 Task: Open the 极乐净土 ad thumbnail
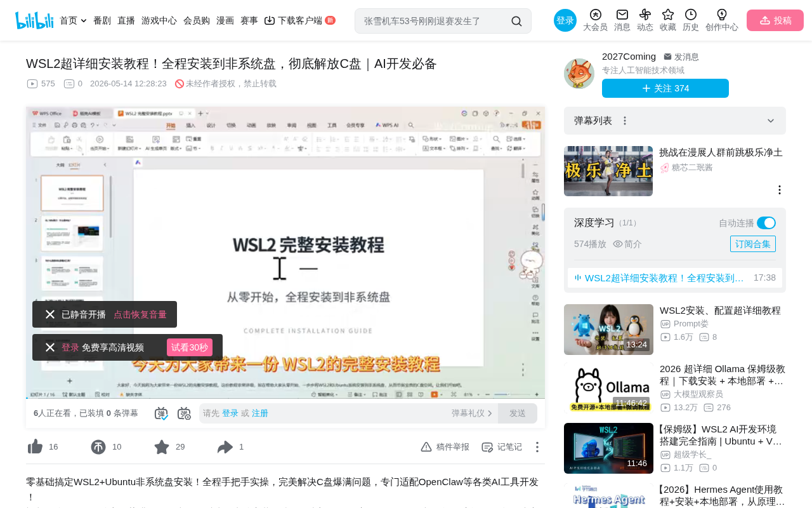[x=608, y=171]
